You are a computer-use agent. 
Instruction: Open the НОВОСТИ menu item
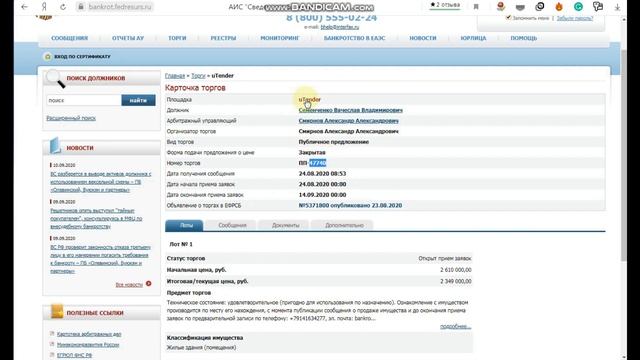(423, 38)
